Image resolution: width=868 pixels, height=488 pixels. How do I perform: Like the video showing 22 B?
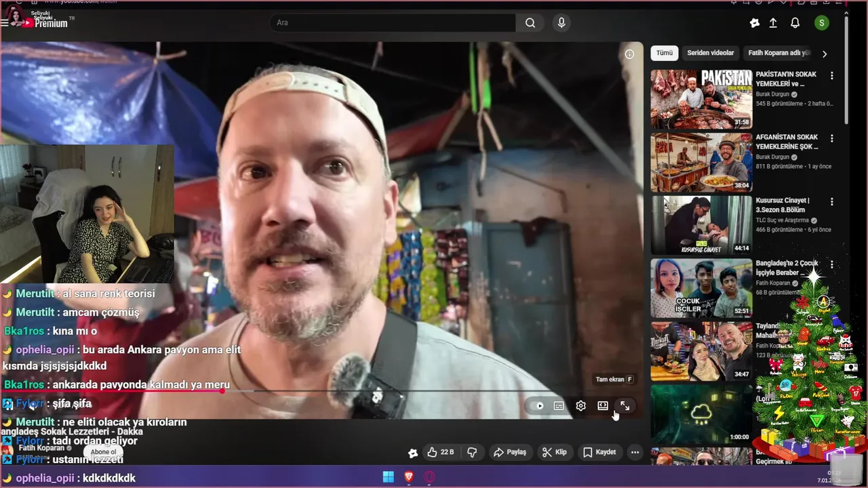441,452
